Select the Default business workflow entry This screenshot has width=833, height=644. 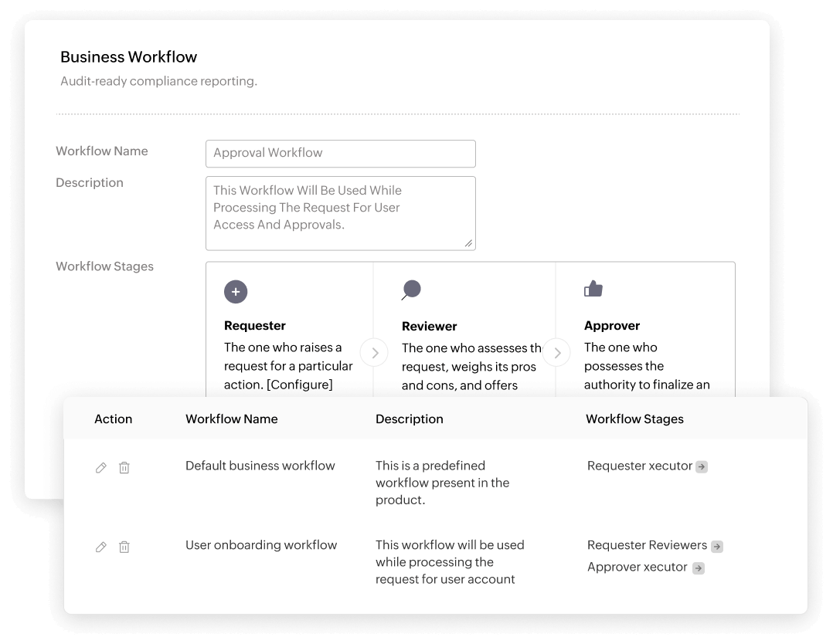pos(260,466)
